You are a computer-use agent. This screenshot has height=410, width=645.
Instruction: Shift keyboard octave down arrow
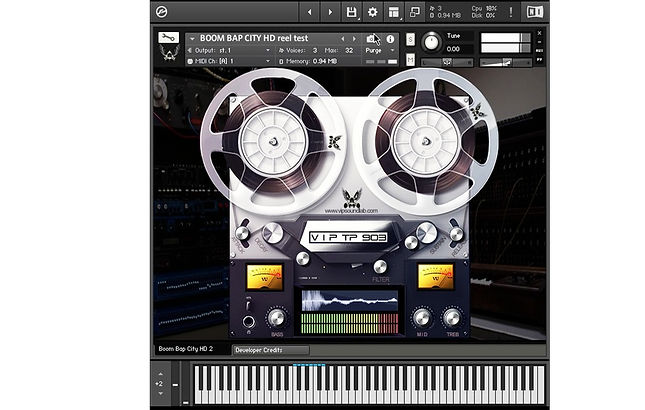160,393
